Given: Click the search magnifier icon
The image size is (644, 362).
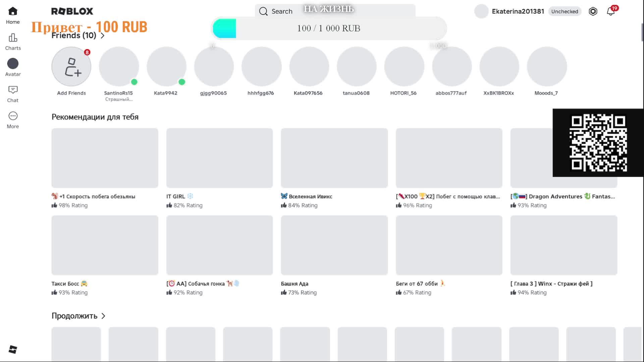Looking at the screenshot, I should pos(264,11).
